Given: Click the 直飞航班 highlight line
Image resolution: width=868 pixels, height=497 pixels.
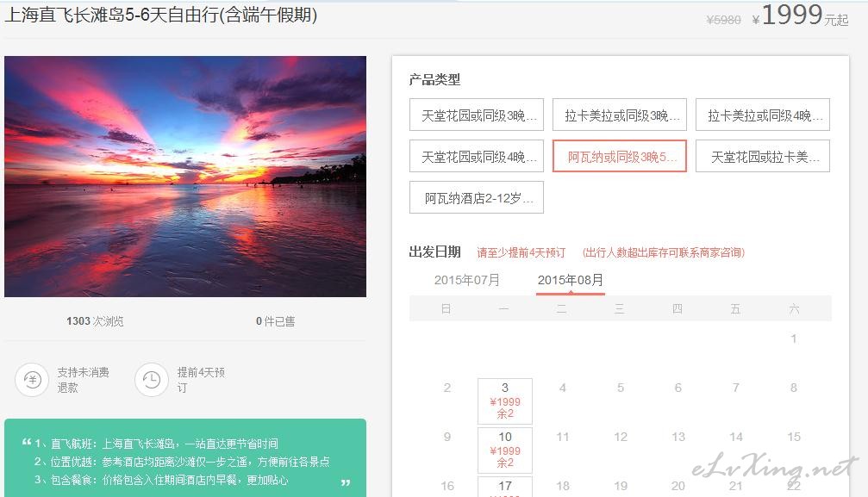Looking at the screenshot, I should click(157, 444).
